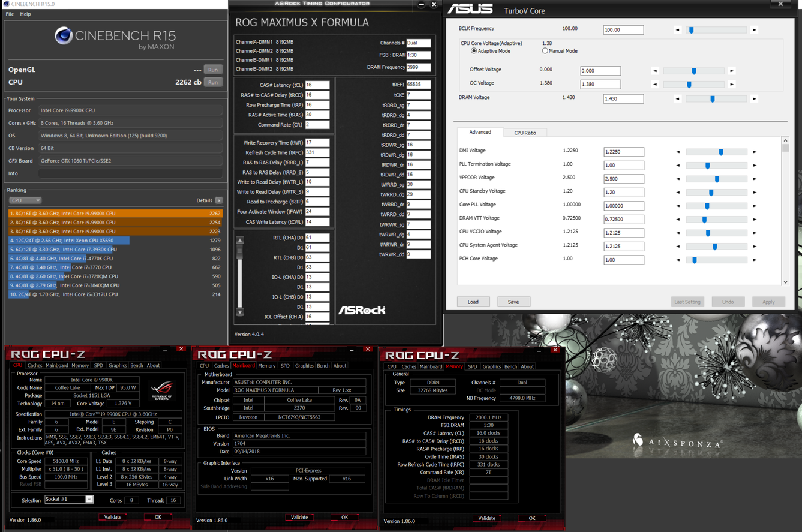Click the DRAM Voltage input field showing 1.430
The height and width of the screenshot is (532, 802).
pos(623,99)
